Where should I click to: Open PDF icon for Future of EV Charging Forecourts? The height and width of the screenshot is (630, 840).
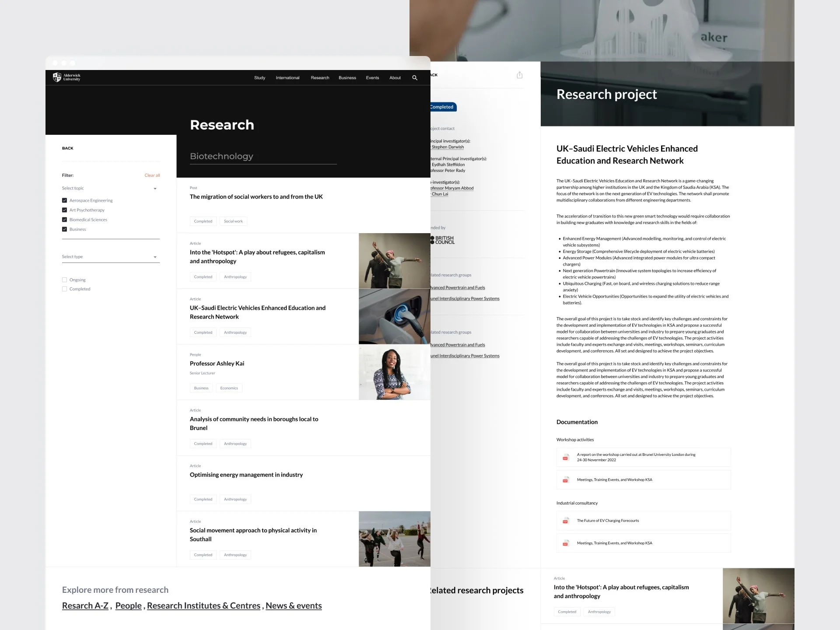coord(565,521)
